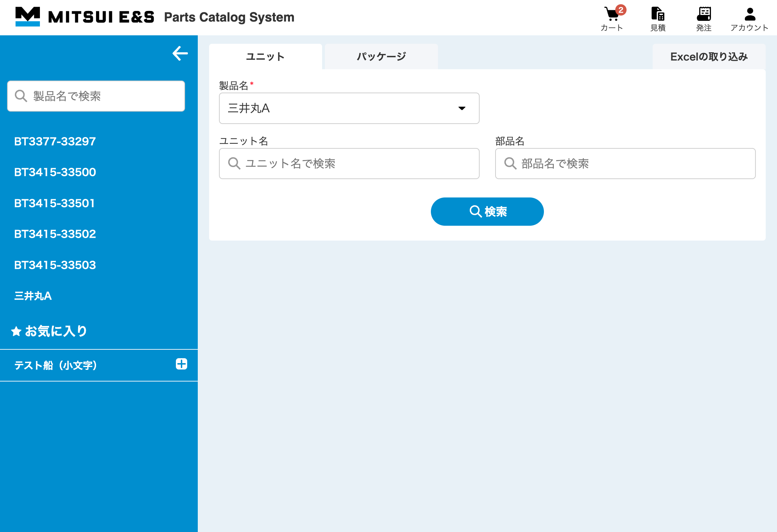The image size is (777, 532).
Task: Open the Excelの取り込み tab
Action: click(x=709, y=57)
